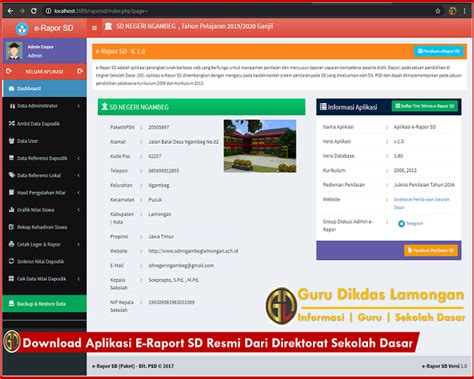Open the browser three-dot menu
474x379 pixels.
(x=464, y=11)
